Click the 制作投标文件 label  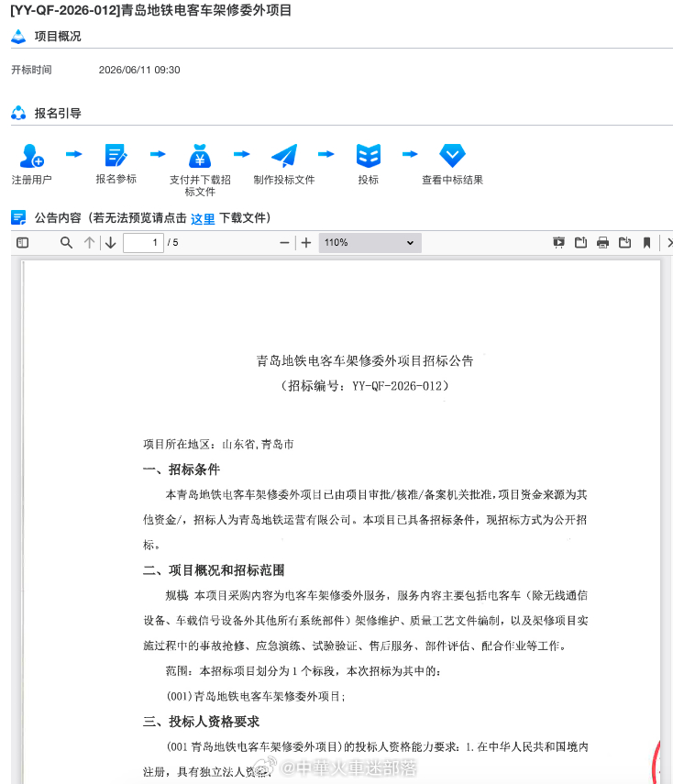(x=284, y=180)
